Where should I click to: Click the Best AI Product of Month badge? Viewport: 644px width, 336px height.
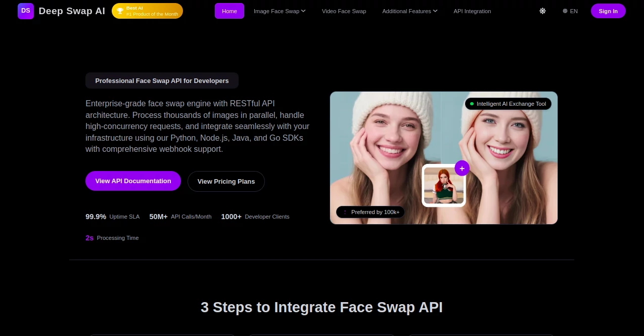(147, 11)
